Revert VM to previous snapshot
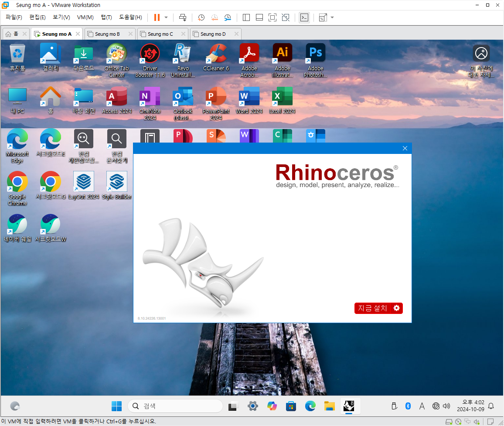This screenshot has width=504, height=426. pyautogui.click(x=215, y=17)
